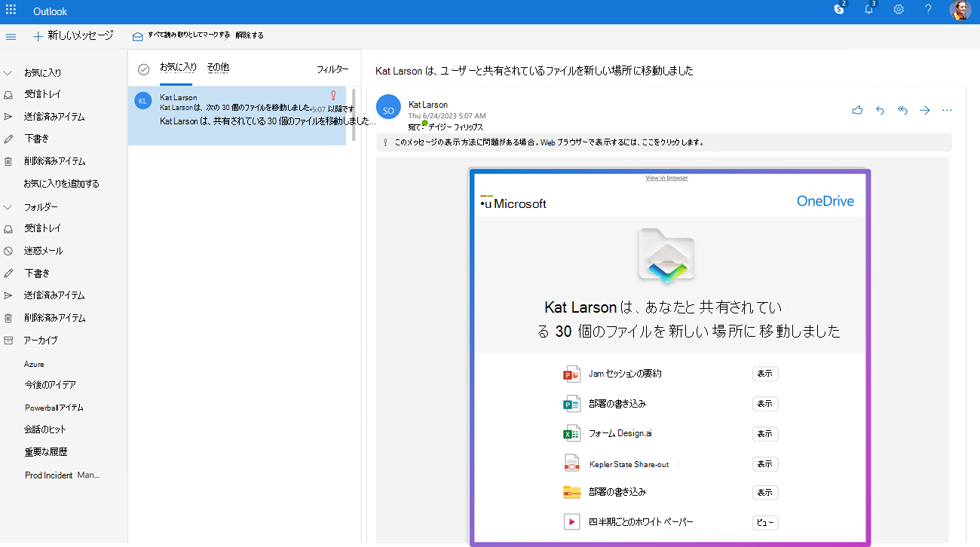The width and height of the screenshot is (980, 547).
Task: Click the OneDrive folder illustration
Action: (x=666, y=256)
